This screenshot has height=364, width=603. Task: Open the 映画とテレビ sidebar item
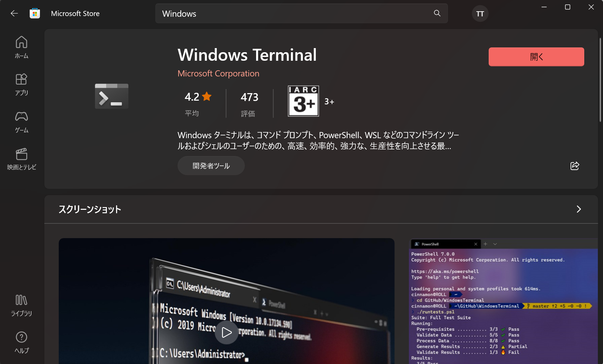pyautogui.click(x=22, y=159)
